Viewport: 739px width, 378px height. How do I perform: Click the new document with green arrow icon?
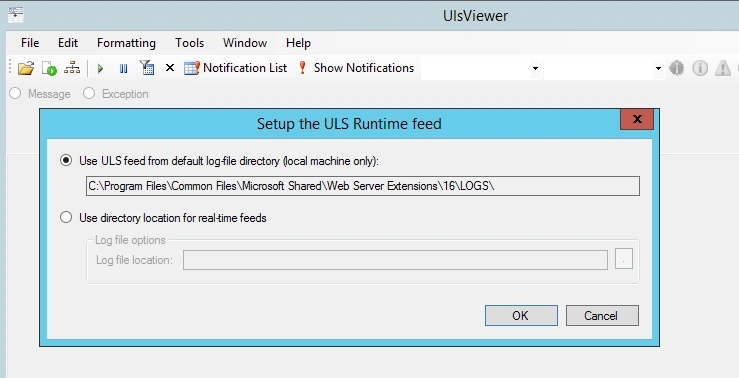(49, 68)
